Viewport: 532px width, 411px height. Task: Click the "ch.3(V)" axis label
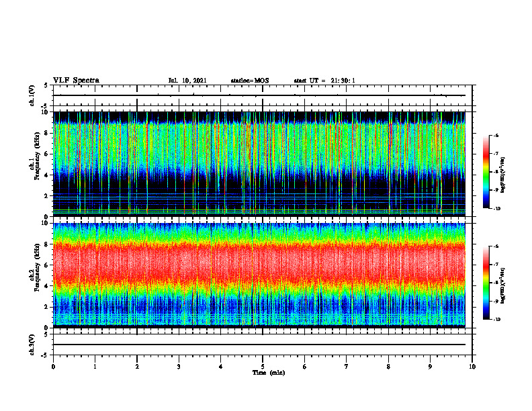[x=32, y=345]
